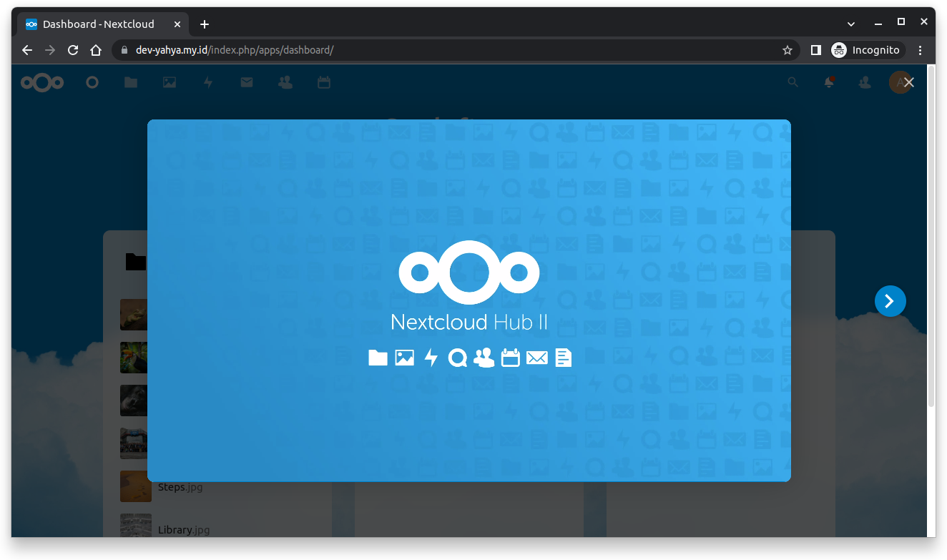Image resolution: width=947 pixels, height=560 pixels.
Task: Open a new browser tab
Action: pyautogui.click(x=205, y=24)
